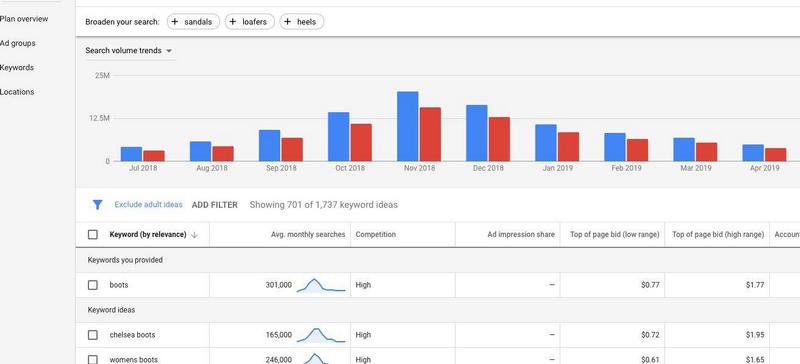This screenshot has height=364, width=800.
Task: Click the boots keyword text
Action: [119, 285]
